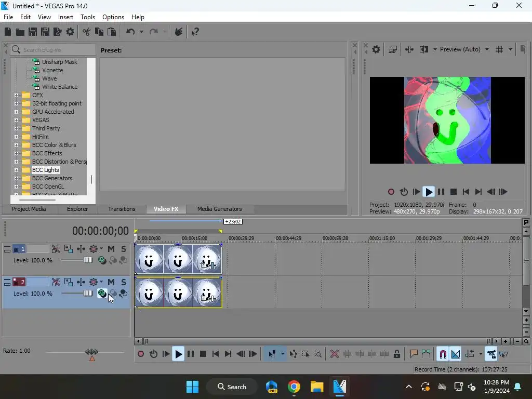Screen dimensions: 532x399
Task: Switch to the Media Generators tab
Action: tap(220, 209)
